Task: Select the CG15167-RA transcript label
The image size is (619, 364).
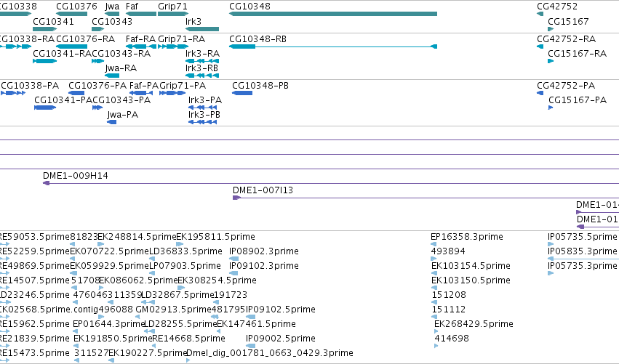Action: click(577, 54)
